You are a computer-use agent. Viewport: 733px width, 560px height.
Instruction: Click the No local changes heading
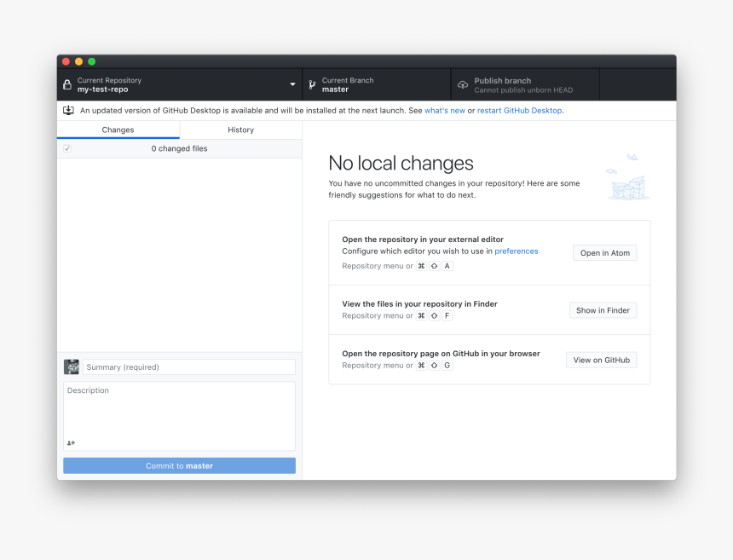pyautogui.click(x=401, y=163)
